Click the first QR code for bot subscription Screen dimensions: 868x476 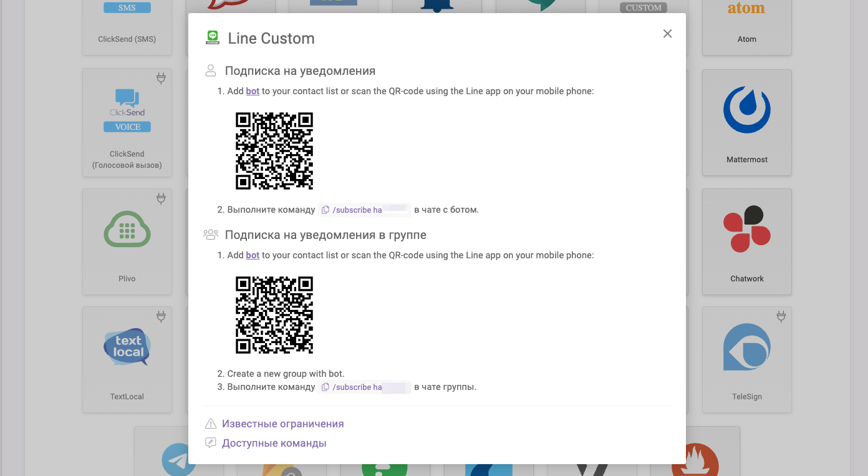(274, 151)
